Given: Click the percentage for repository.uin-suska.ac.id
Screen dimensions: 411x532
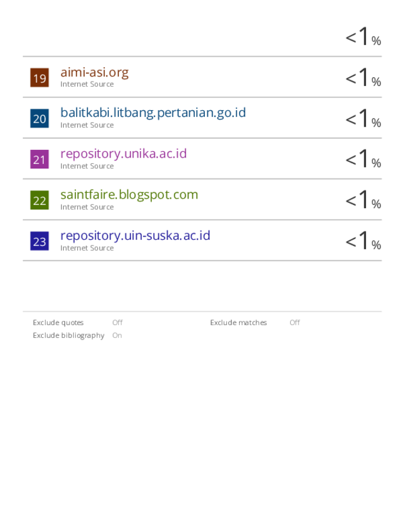Looking at the screenshot, I should (x=363, y=240).
